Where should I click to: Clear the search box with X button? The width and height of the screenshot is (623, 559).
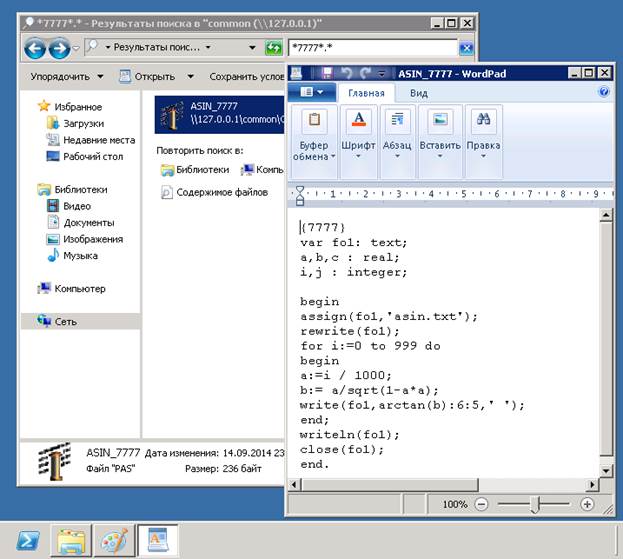pyautogui.click(x=466, y=48)
